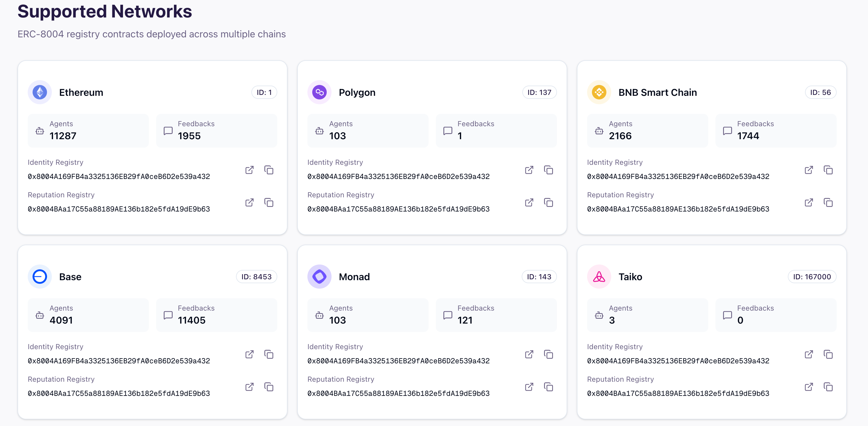
Task: Click the Monad Identity Registry address text
Action: click(398, 361)
